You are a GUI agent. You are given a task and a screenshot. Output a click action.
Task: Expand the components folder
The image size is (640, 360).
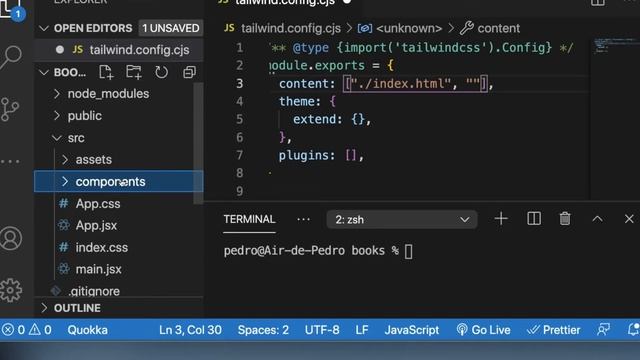pyautogui.click(x=65, y=182)
